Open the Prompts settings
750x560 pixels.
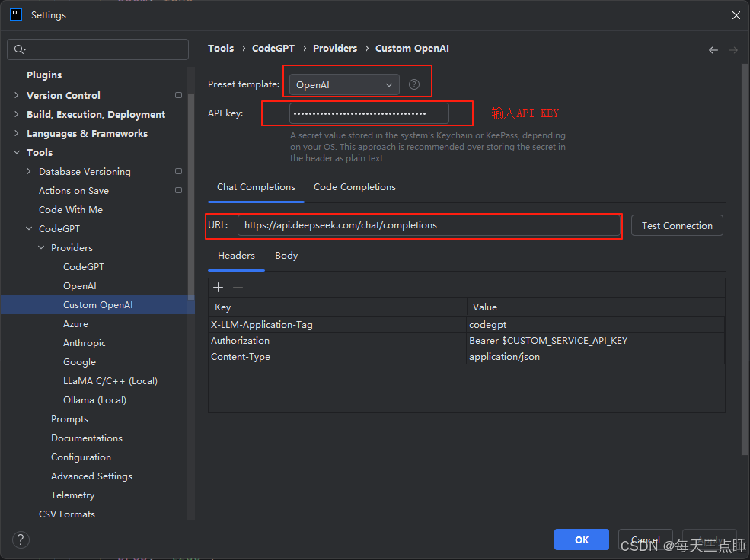tap(69, 419)
